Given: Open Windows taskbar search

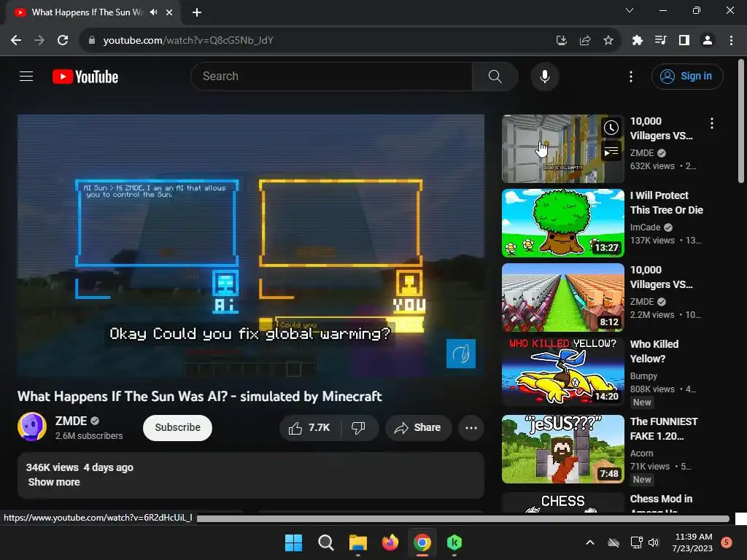Looking at the screenshot, I should coord(326,542).
